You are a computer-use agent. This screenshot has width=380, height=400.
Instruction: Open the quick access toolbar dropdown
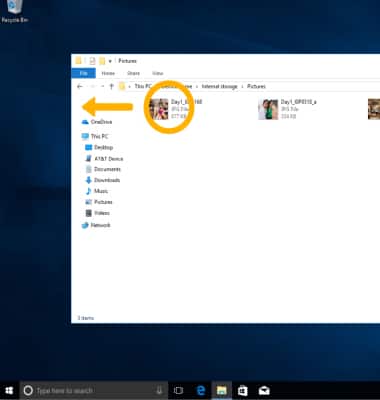110,61
